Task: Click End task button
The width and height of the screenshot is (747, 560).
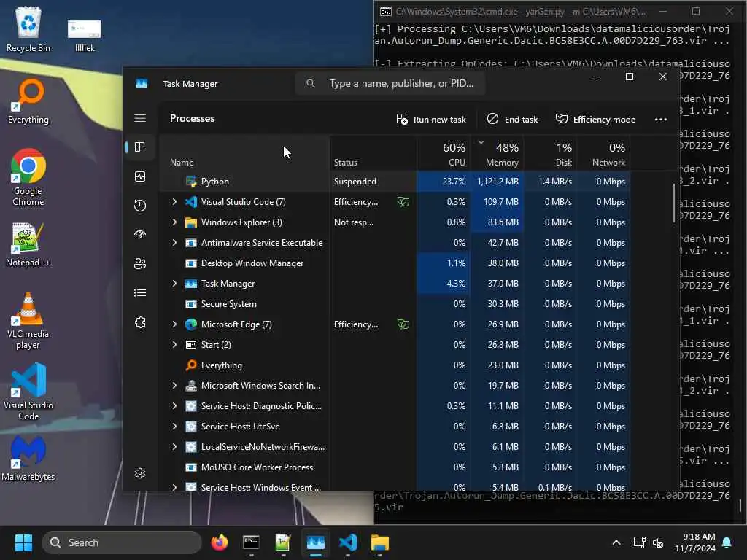Action: 512,119
